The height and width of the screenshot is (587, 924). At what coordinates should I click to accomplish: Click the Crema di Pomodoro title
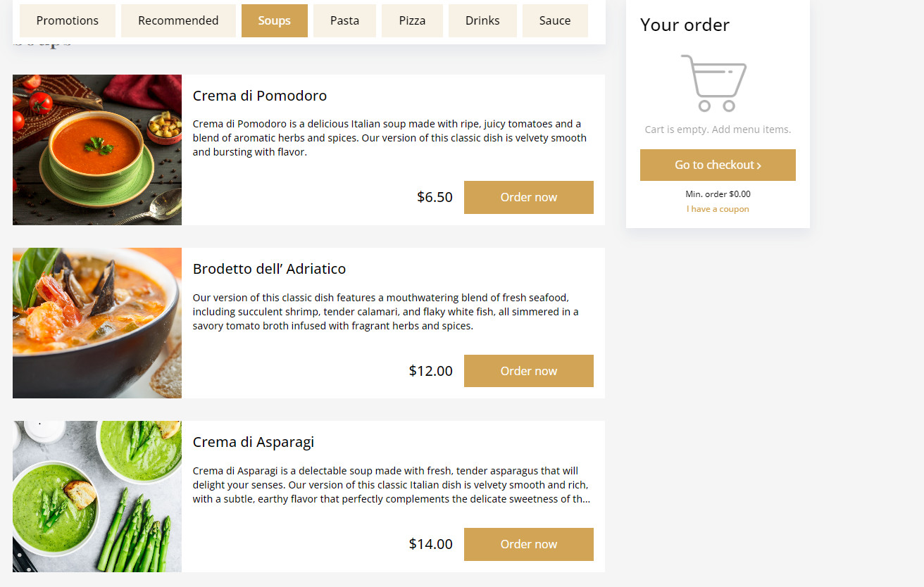tap(260, 96)
